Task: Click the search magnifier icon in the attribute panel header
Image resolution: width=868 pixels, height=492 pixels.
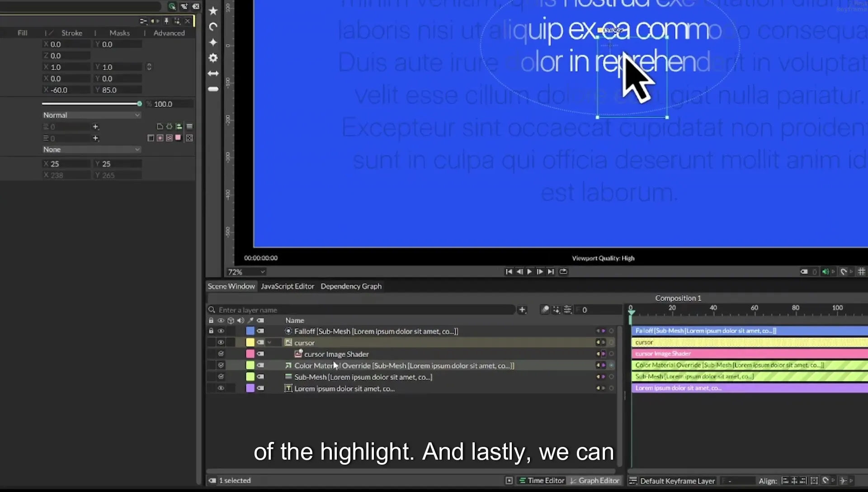Action: click(x=172, y=6)
